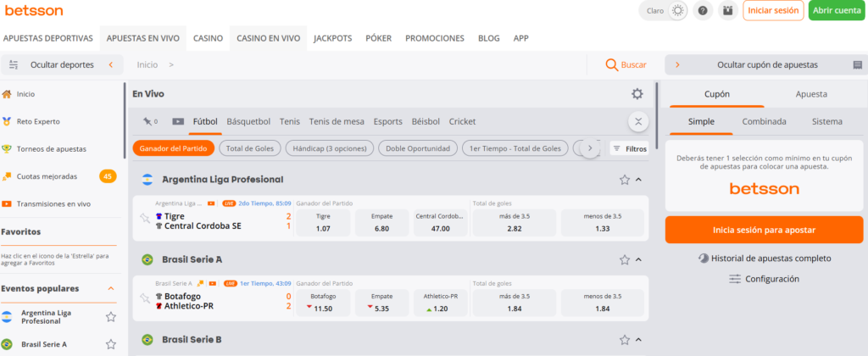Show more market chips with right arrow
This screenshot has width=868, height=356.
[x=590, y=148]
